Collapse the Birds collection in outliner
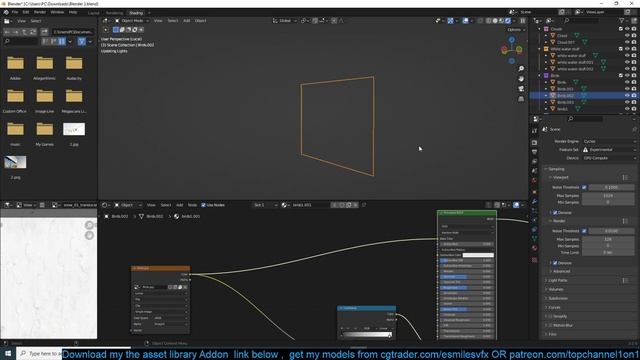The width and height of the screenshot is (640, 360). 540,76
